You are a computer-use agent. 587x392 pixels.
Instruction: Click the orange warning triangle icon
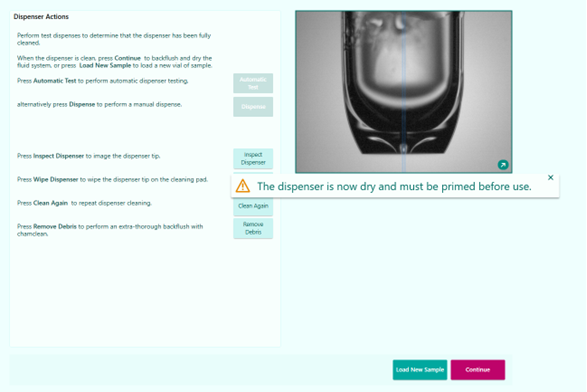coord(243,186)
